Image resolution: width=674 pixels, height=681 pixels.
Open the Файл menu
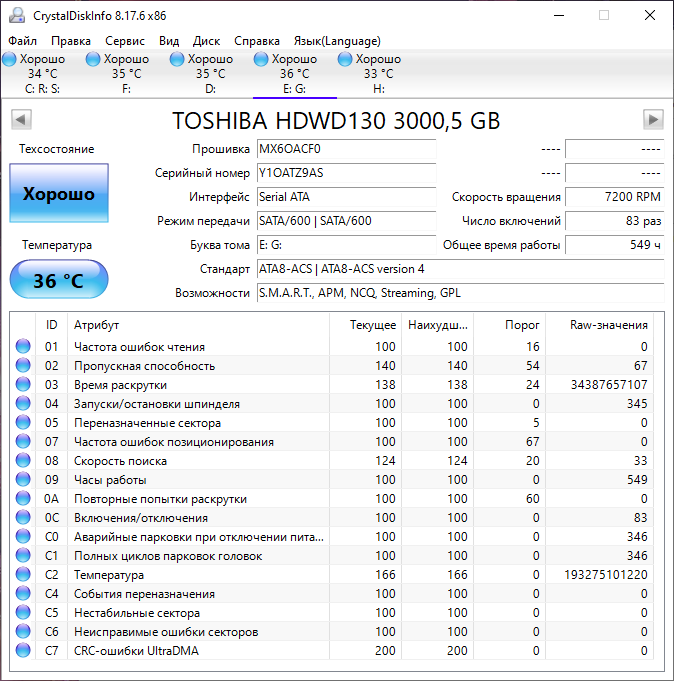click(x=23, y=41)
